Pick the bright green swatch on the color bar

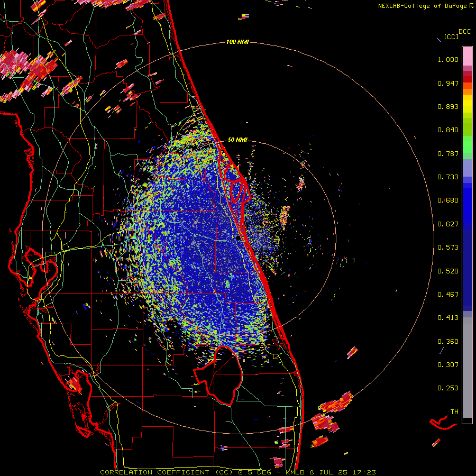pyautogui.click(x=467, y=144)
